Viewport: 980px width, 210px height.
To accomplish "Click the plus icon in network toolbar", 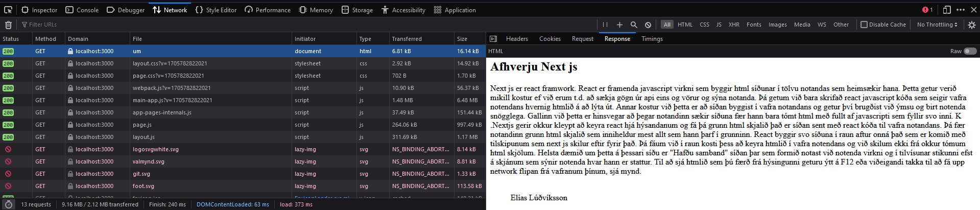I will pos(619,25).
